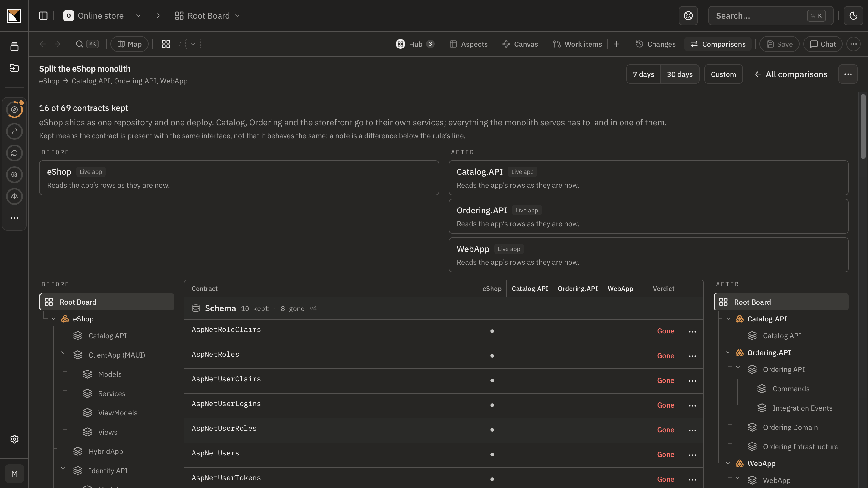Viewport: 868px width, 488px height.
Task: Select the eShop Before source card
Action: click(x=239, y=178)
